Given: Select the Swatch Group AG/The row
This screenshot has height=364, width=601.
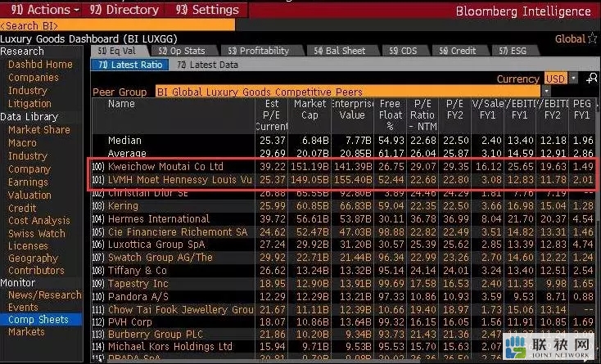Looking at the screenshot, I should 343,258.
